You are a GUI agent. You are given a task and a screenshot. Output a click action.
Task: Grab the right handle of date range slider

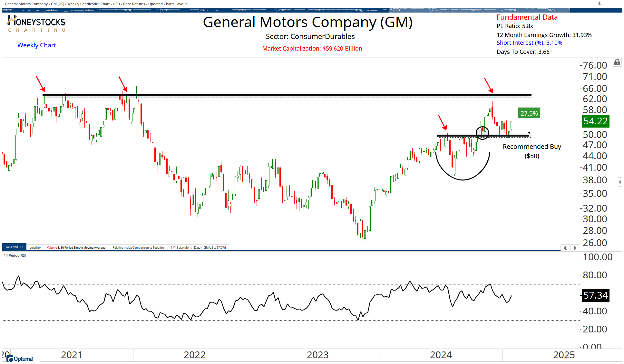[569, 10]
